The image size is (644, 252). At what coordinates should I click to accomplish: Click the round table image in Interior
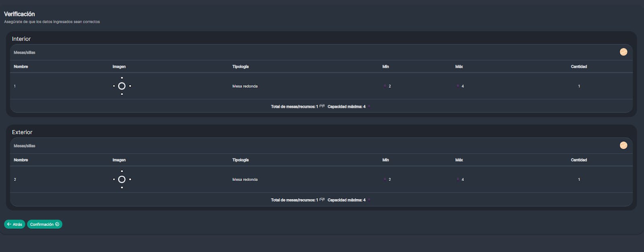(x=122, y=86)
